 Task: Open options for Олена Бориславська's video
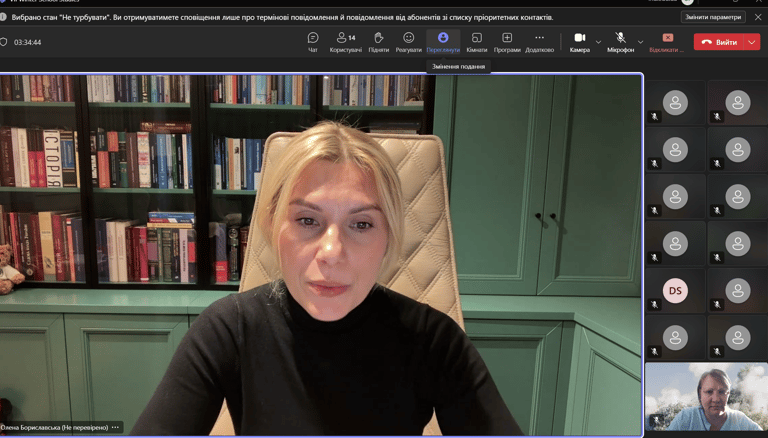(x=115, y=427)
